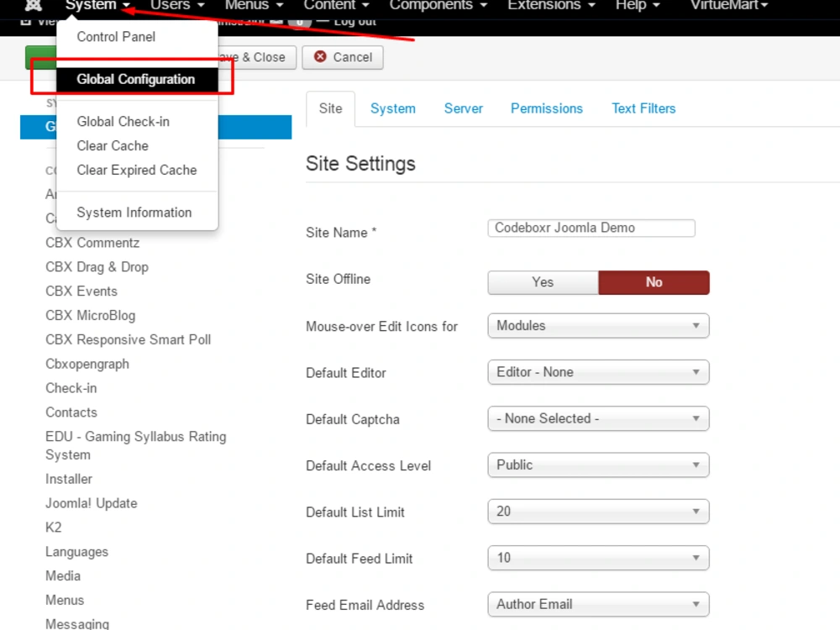This screenshot has width=840, height=630.
Task: Open Default Feed Limit dropdown
Action: click(x=598, y=558)
